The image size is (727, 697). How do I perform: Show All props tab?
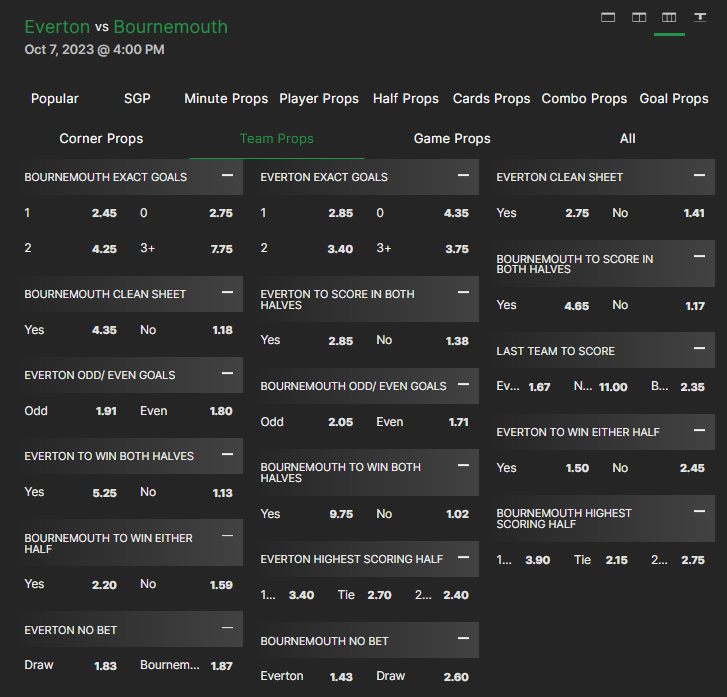(627, 139)
